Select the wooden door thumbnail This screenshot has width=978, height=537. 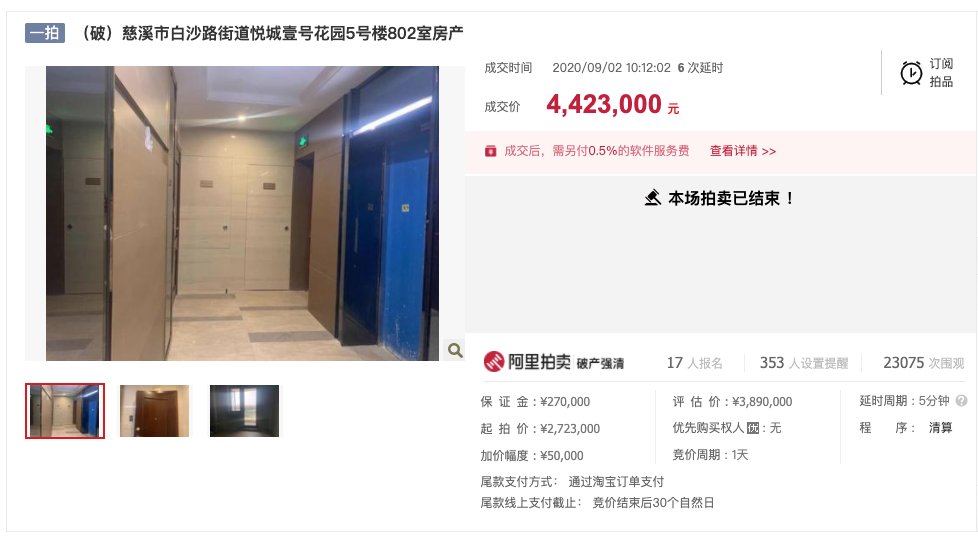click(x=154, y=411)
